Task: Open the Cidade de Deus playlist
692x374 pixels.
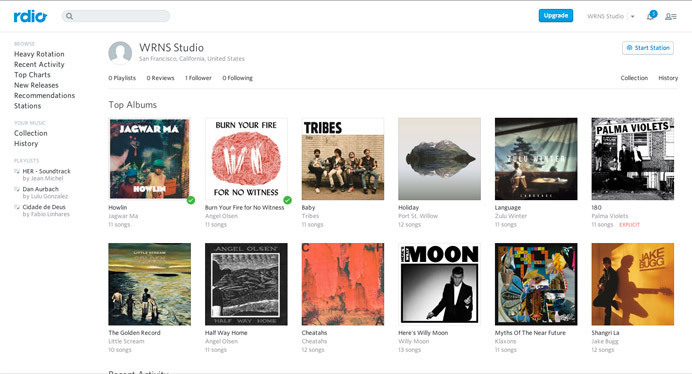Action: 44,207
